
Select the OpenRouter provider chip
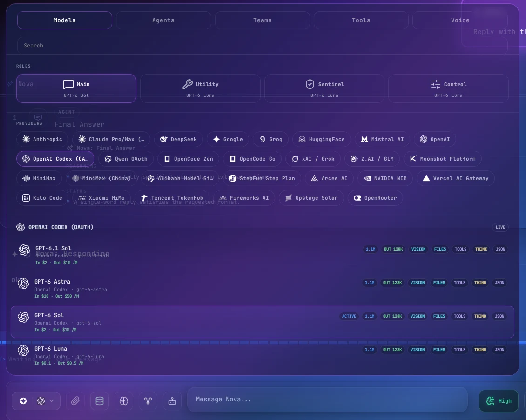pos(375,198)
